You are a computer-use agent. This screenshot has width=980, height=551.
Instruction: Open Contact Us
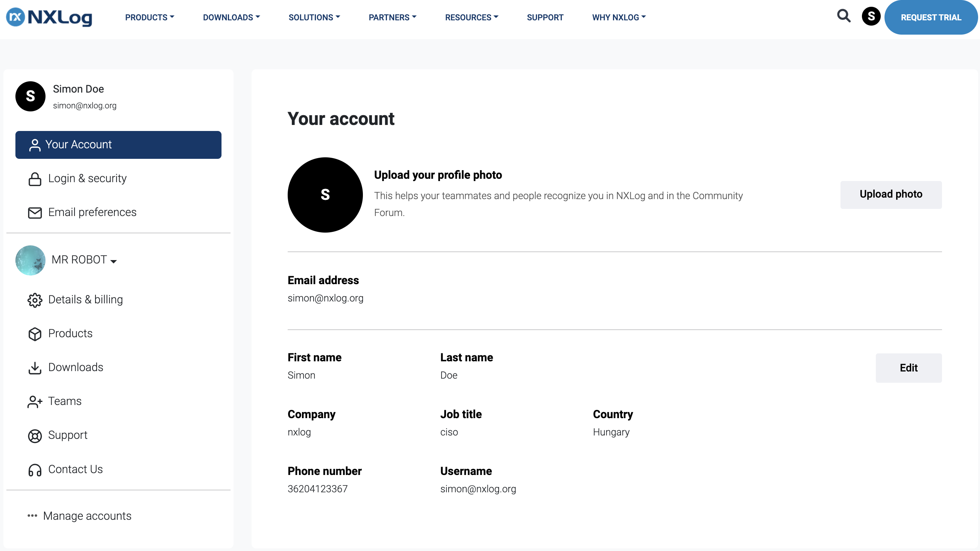click(x=75, y=469)
